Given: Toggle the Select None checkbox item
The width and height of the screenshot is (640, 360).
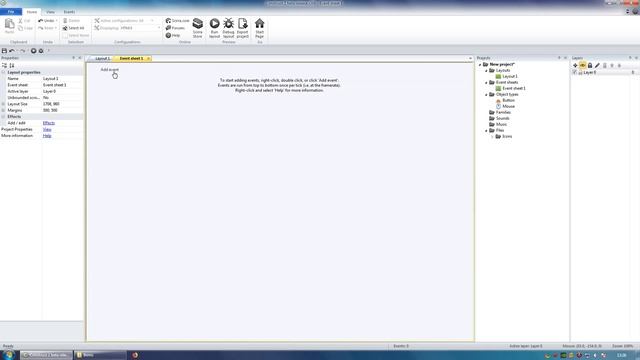Looking at the screenshot, I should [76, 36].
